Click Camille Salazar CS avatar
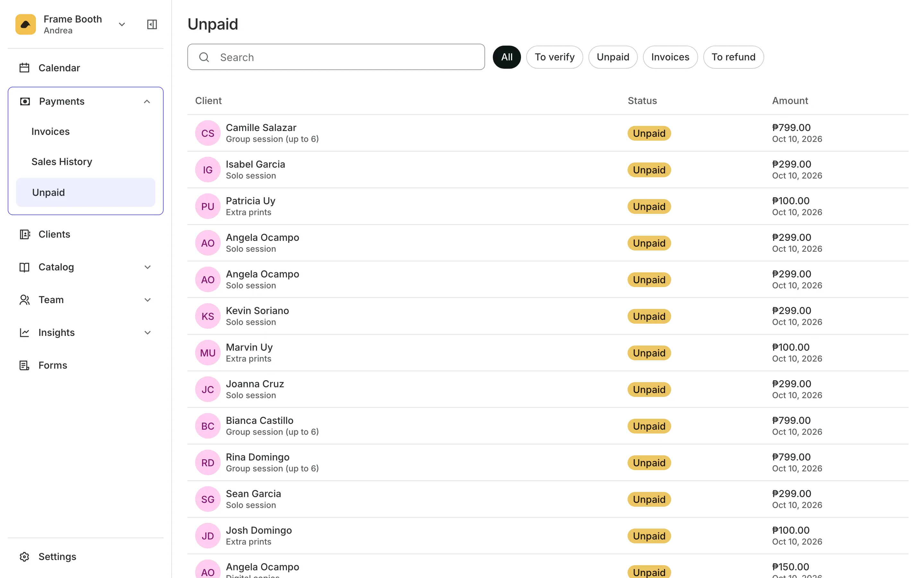Viewport: 924px width, 578px height. (208, 133)
